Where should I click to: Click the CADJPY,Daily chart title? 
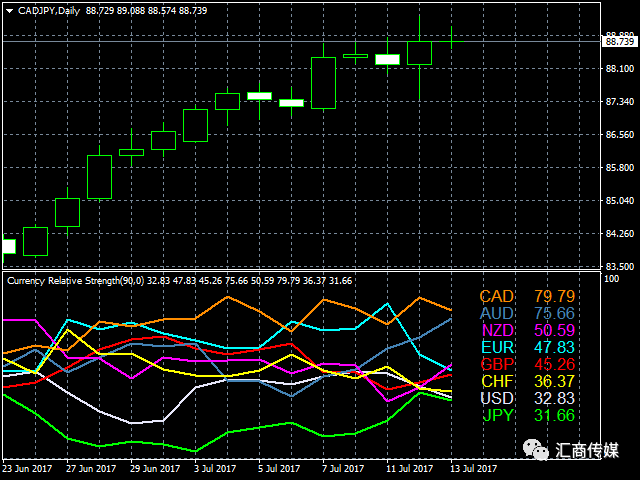point(49,11)
